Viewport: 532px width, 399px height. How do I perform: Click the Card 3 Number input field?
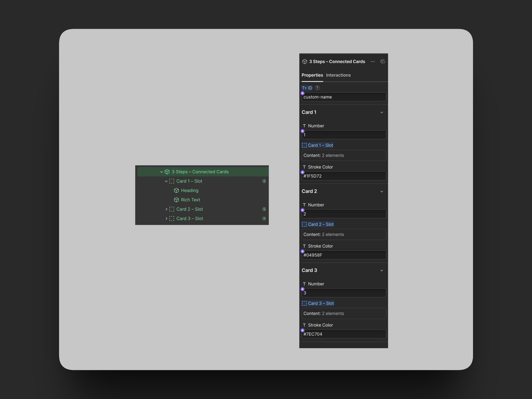[344, 293]
